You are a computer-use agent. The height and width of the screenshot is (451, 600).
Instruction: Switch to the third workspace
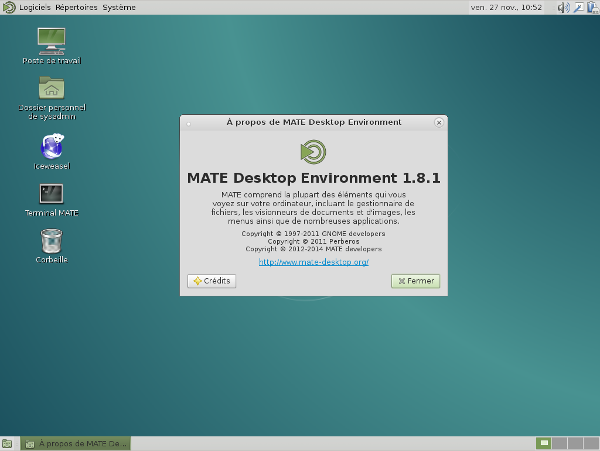576,443
